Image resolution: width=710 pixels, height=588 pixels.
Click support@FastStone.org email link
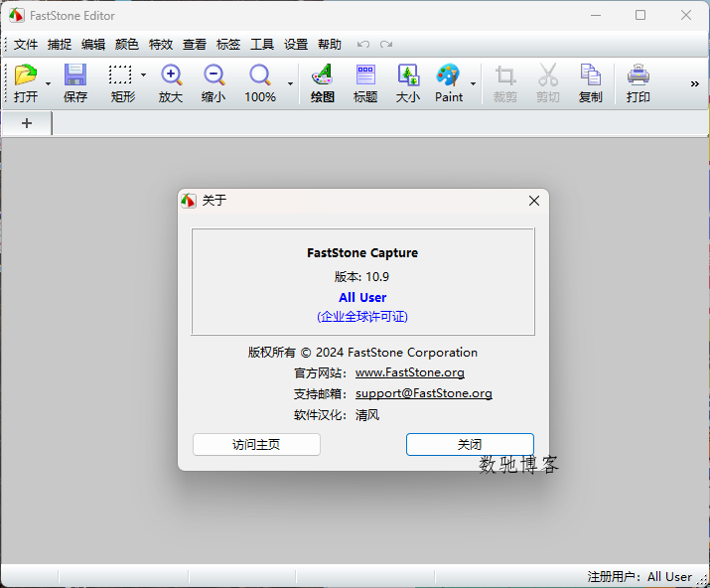[x=424, y=393]
